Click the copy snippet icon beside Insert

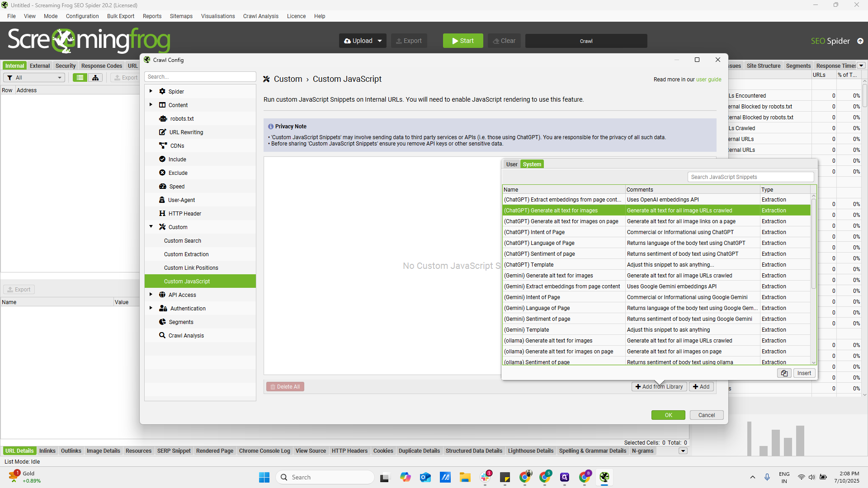tap(784, 373)
